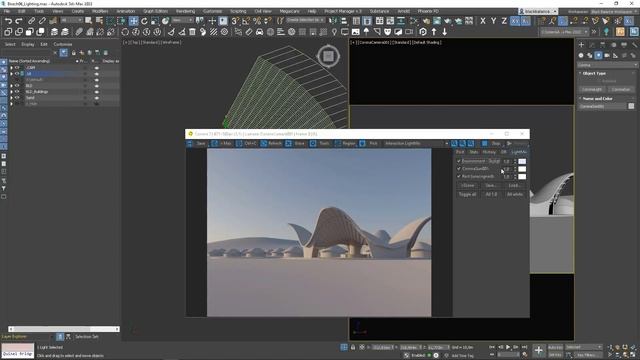Screen dimensions: 640x360
Task: Open the Graph Editors menu
Action: [x=155, y=11]
